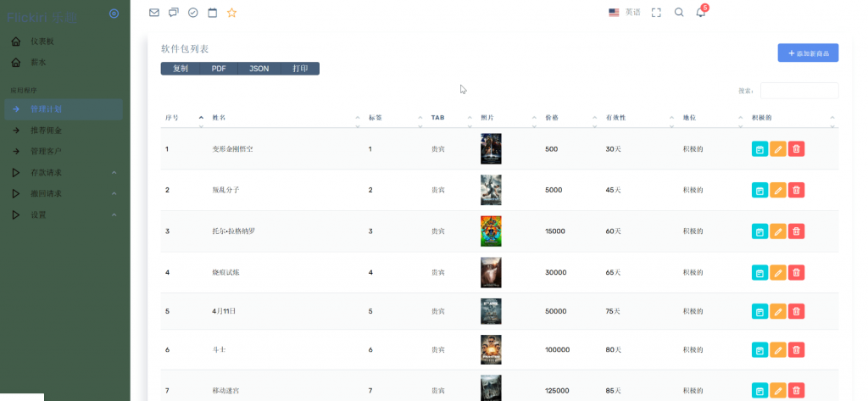Screen dimensions: 868x401
Task: Edit row 6 with orange pencil icon
Action: coord(778,350)
